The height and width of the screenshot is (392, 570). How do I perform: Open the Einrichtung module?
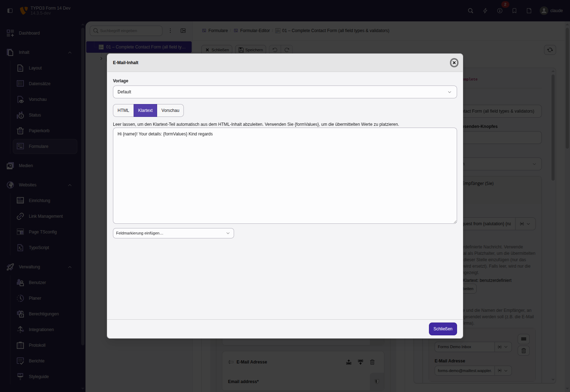coord(45,201)
